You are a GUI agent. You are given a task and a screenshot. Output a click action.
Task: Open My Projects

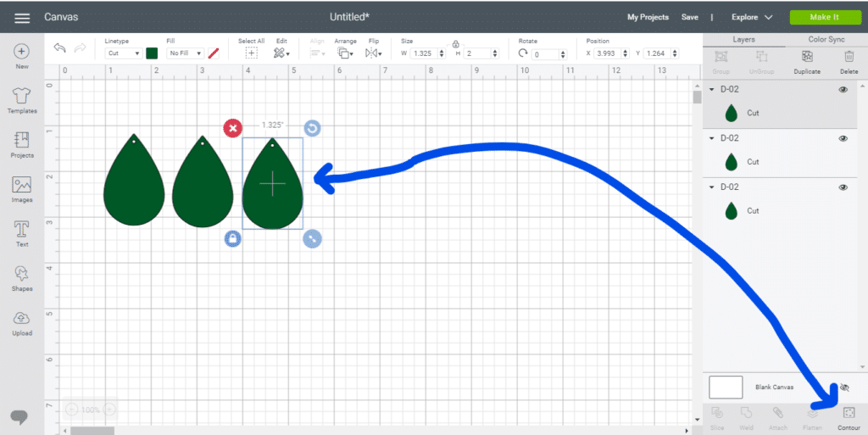(x=648, y=17)
